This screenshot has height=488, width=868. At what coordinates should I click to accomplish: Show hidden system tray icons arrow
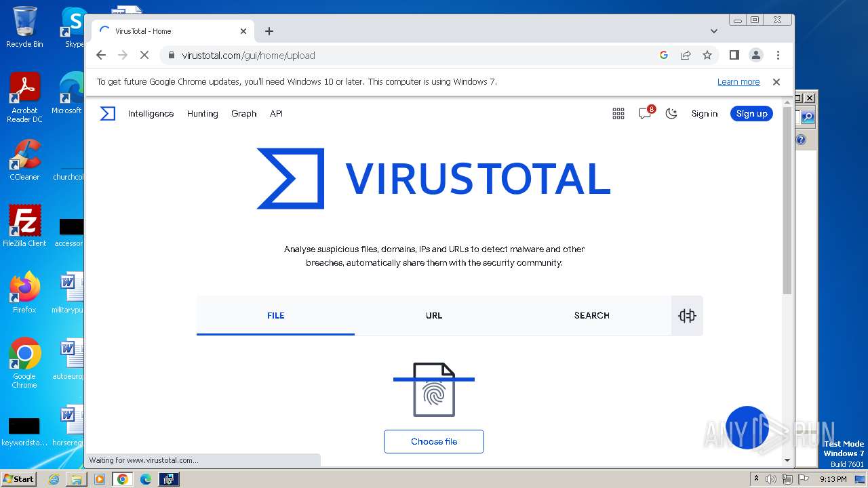(x=756, y=479)
